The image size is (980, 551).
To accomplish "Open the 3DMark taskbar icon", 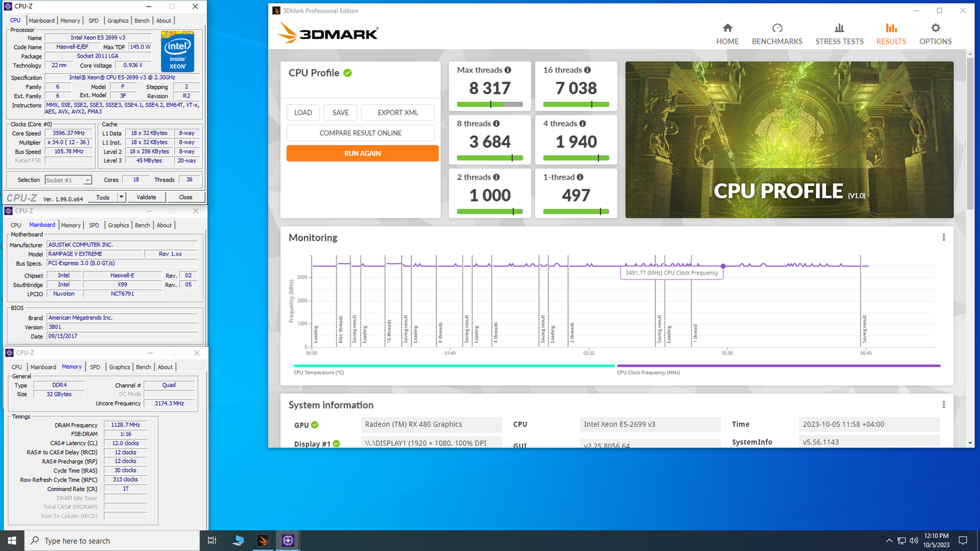I will tap(263, 540).
